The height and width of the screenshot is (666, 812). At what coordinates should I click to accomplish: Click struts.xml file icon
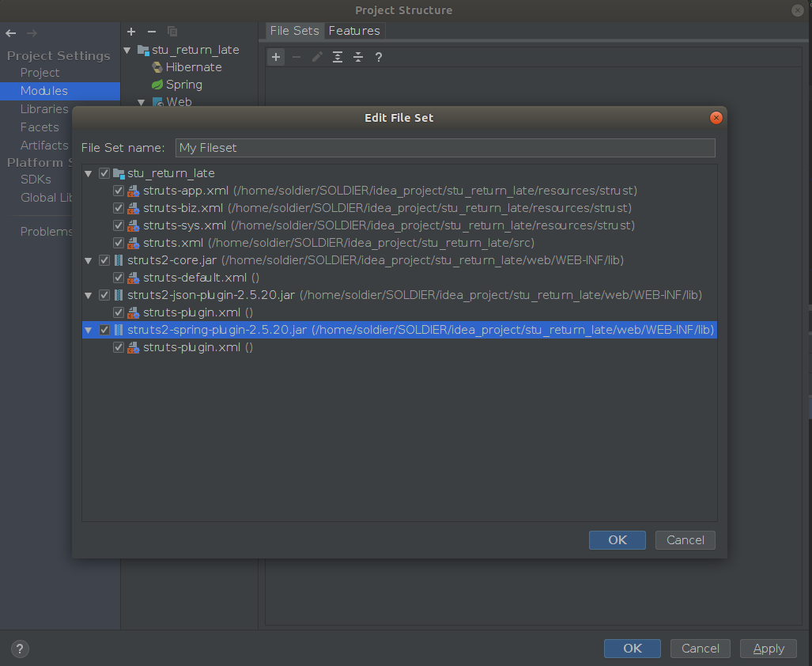pyautogui.click(x=133, y=243)
